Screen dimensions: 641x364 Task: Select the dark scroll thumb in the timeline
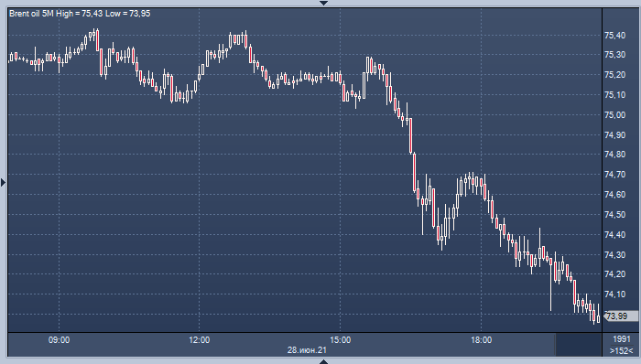point(578,345)
